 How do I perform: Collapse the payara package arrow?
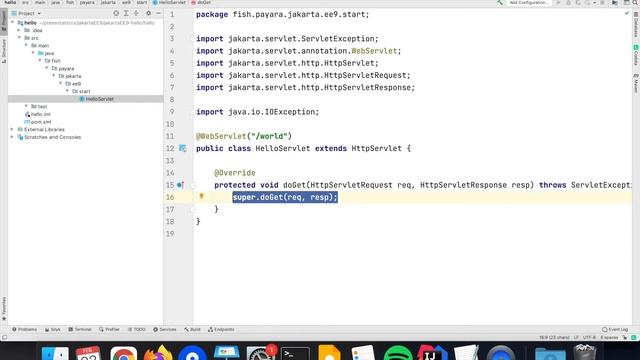coord(47,68)
